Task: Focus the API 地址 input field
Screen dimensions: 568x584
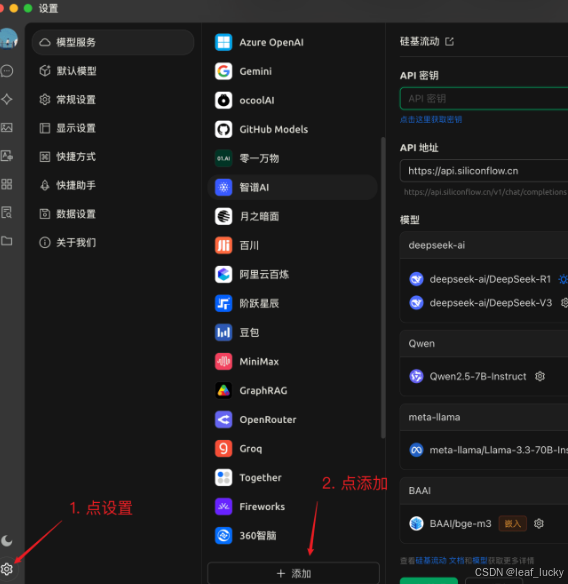Action: pyautogui.click(x=484, y=171)
